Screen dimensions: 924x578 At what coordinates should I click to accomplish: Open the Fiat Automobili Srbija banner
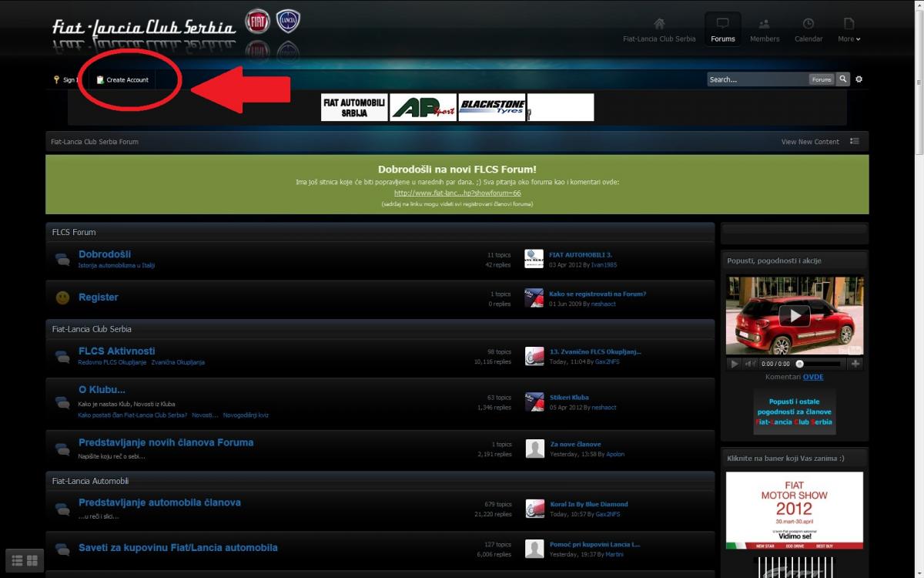point(354,107)
